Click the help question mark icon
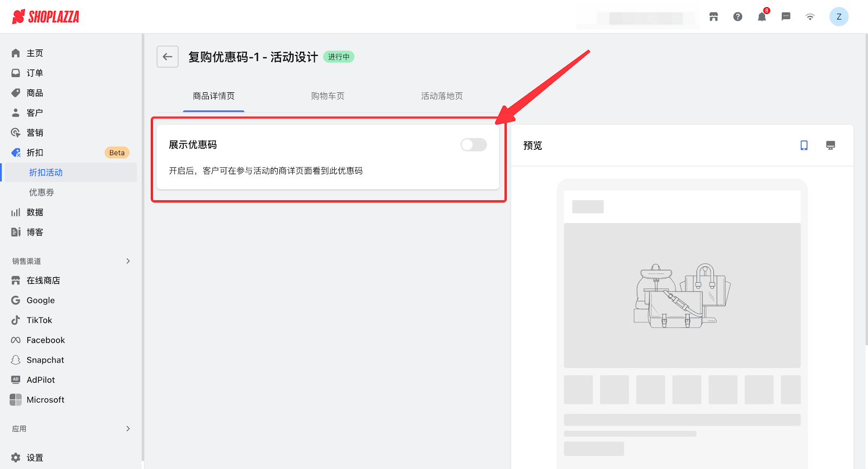 pos(738,17)
